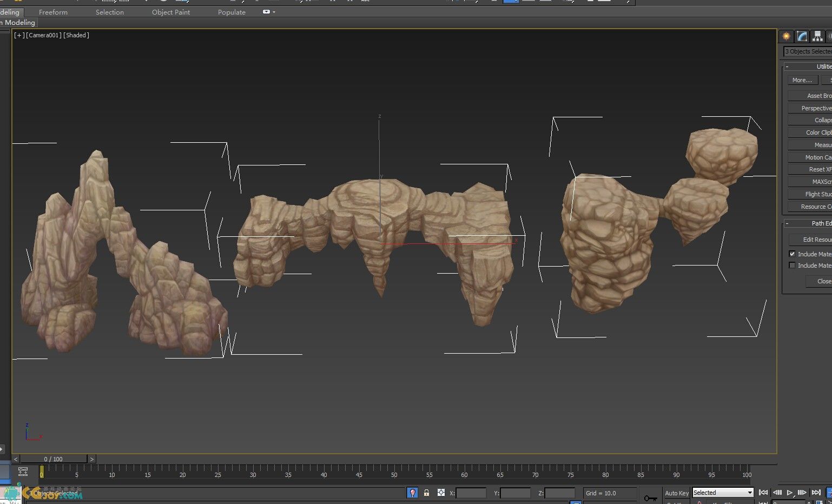Screen dimensions: 832x504
Task: Click the ribbon minimize toggle icon
Action: click(266, 12)
